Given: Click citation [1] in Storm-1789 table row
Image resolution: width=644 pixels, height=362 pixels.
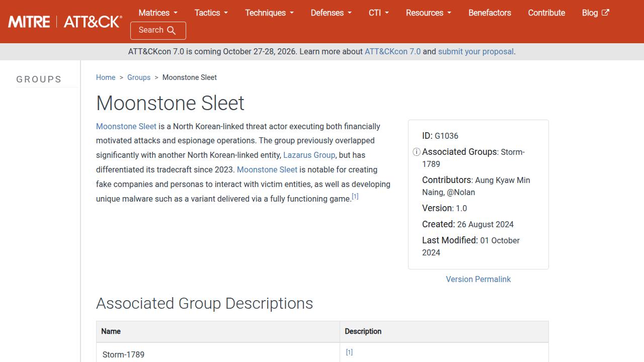Looking at the screenshot, I should tap(349, 352).
